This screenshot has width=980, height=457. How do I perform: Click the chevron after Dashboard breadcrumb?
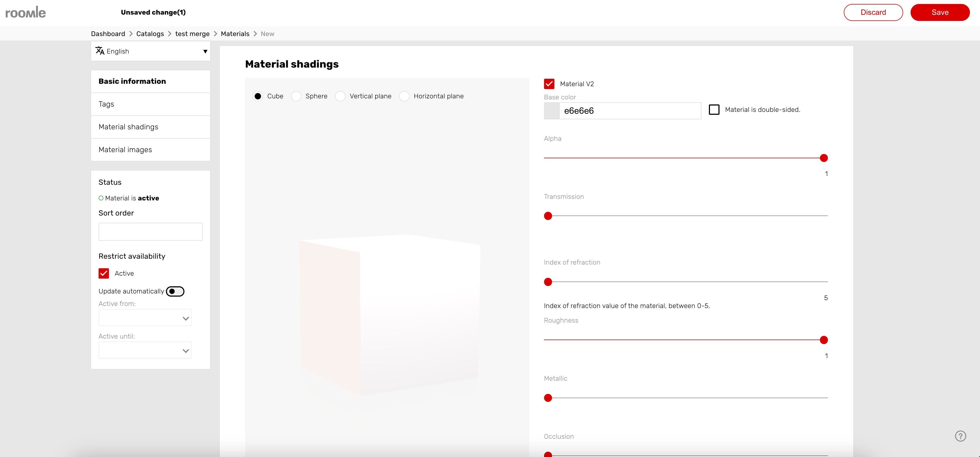point(131,34)
